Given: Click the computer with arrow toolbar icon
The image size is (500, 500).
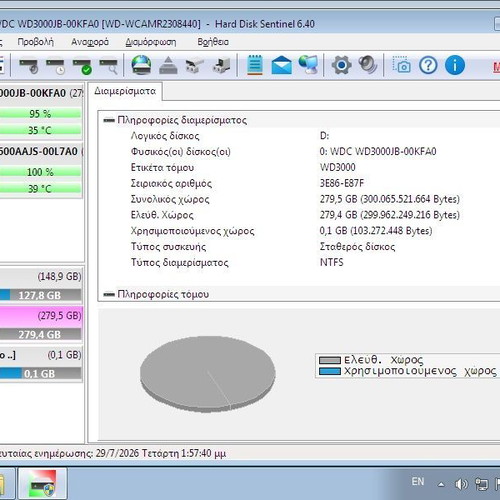Looking at the screenshot, I should coord(222,65).
